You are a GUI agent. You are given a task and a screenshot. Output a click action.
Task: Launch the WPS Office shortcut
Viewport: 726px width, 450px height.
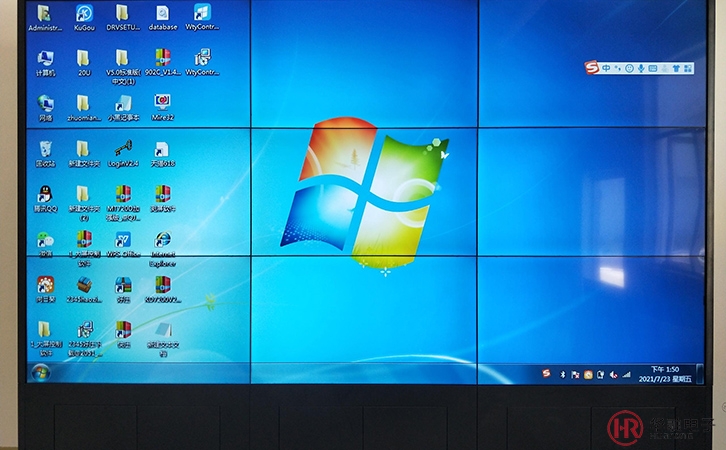(x=123, y=244)
